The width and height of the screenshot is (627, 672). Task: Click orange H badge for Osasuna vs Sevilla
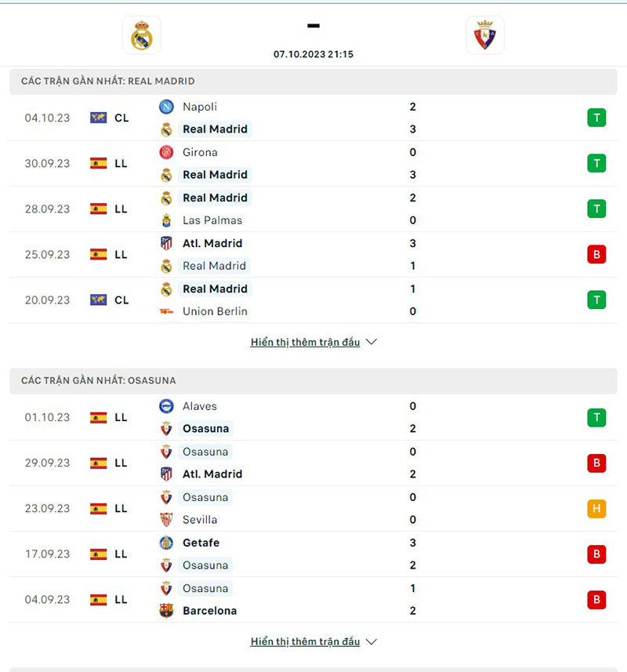point(596,508)
